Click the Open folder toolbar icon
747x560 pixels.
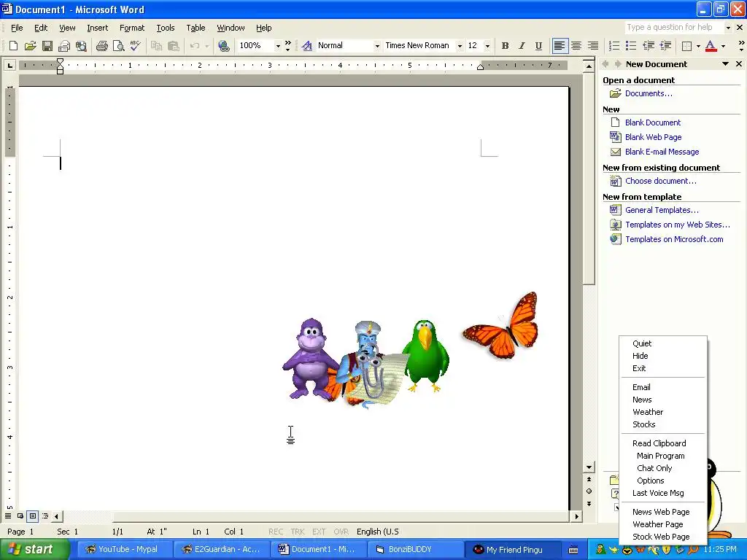click(30, 46)
